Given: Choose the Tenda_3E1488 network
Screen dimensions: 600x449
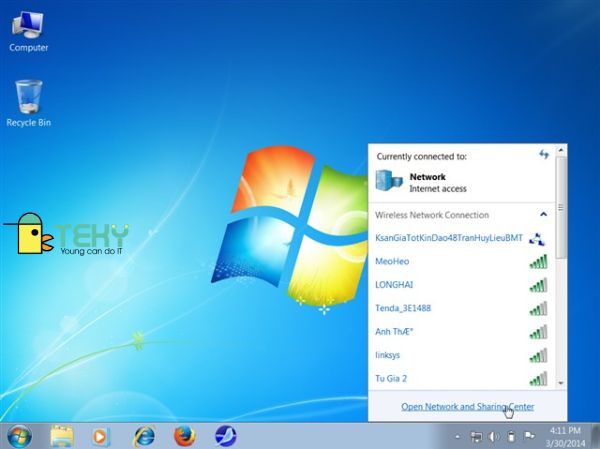Looking at the screenshot, I should tap(461, 308).
